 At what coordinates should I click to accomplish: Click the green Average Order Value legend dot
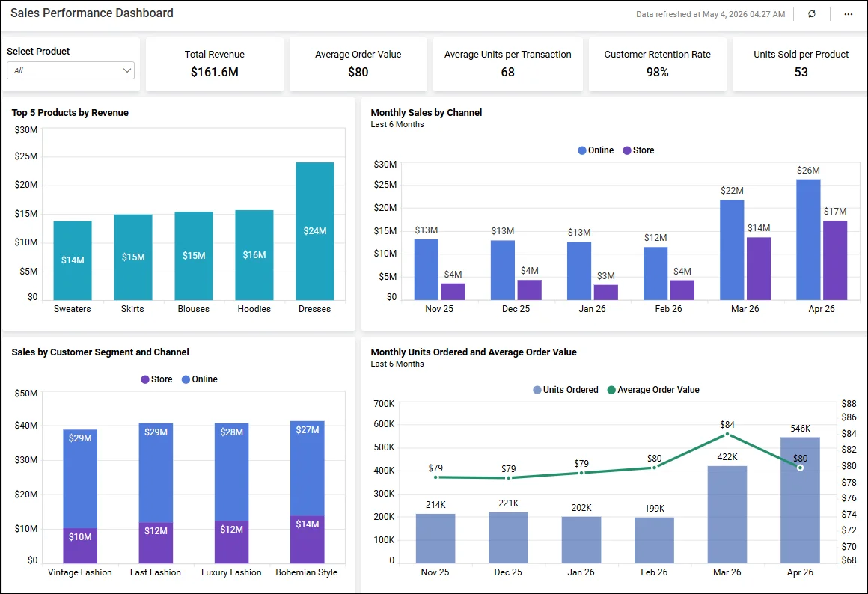611,390
